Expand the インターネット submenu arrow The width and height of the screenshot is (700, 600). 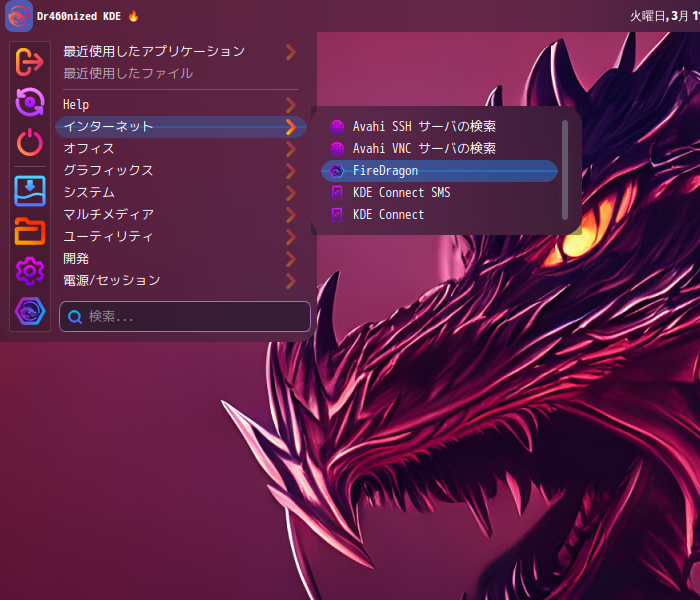[291, 127]
